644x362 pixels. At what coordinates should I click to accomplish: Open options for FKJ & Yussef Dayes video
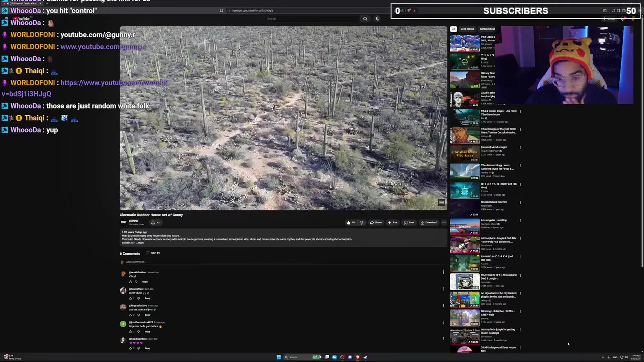(x=520, y=111)
